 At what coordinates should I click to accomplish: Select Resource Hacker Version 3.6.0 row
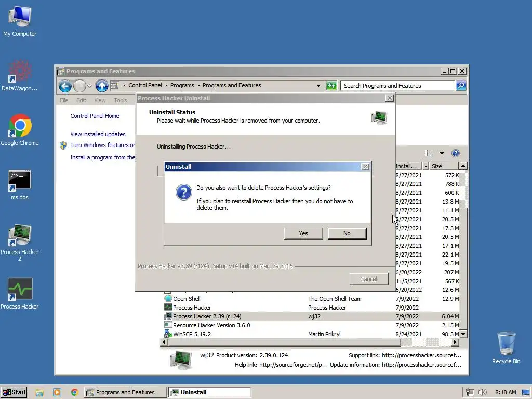click(312, 325)
